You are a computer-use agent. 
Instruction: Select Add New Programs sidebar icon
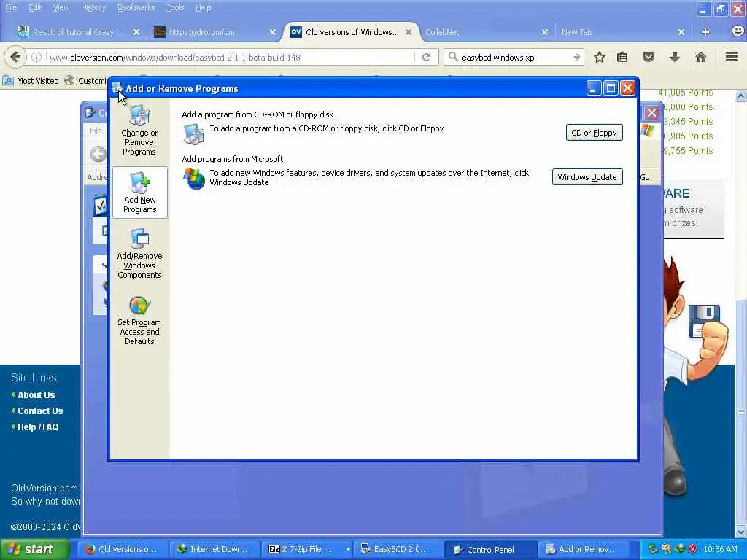[139, 192]
